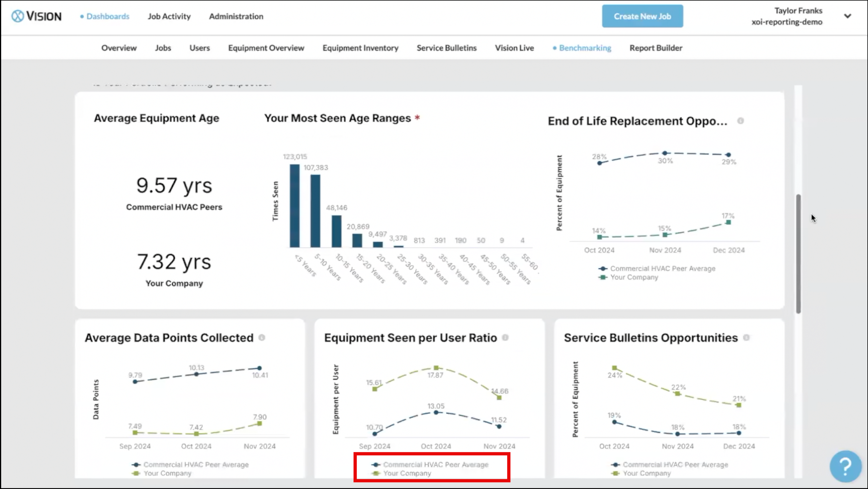Click info icon next to Service Bulletins Opportunities
868x489 pixels.
click(746, 338)
